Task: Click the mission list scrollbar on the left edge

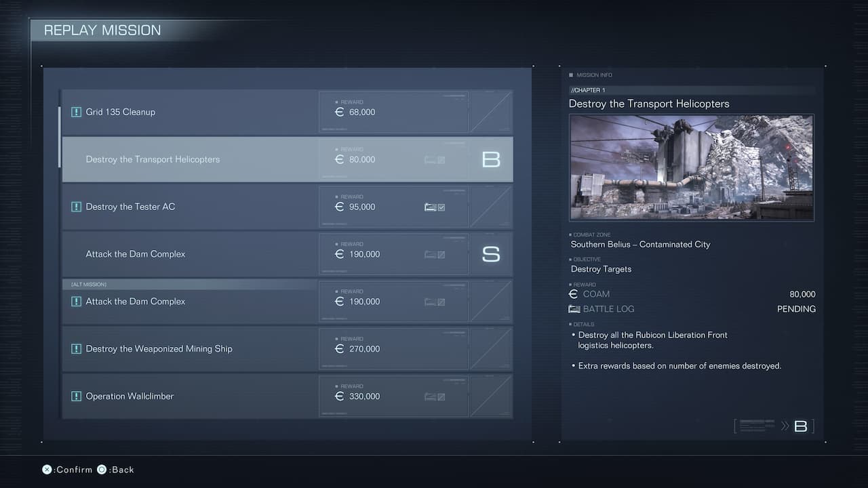Action: pos(59,137)
